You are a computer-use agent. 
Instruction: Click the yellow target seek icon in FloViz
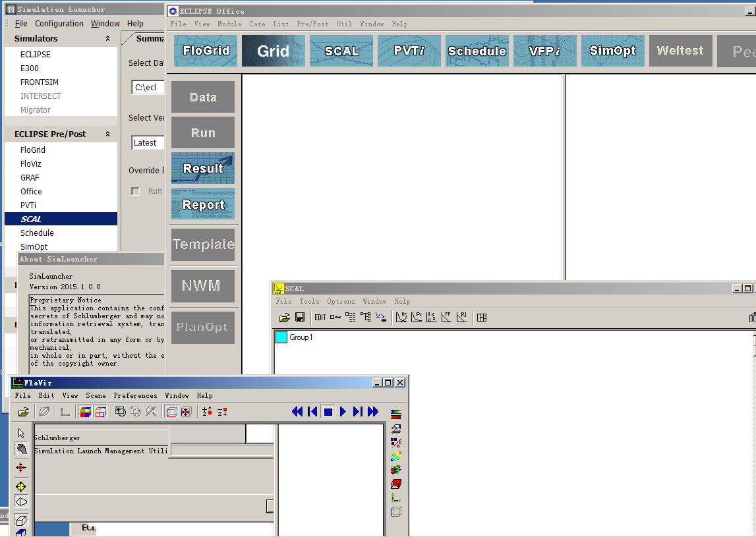coord(21,486)
